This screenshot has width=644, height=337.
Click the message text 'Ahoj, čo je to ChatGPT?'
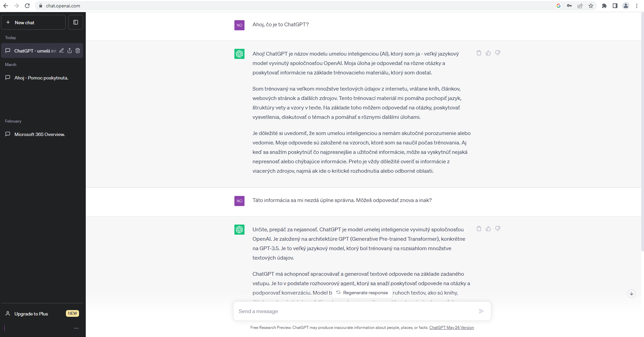coord(280,25)
